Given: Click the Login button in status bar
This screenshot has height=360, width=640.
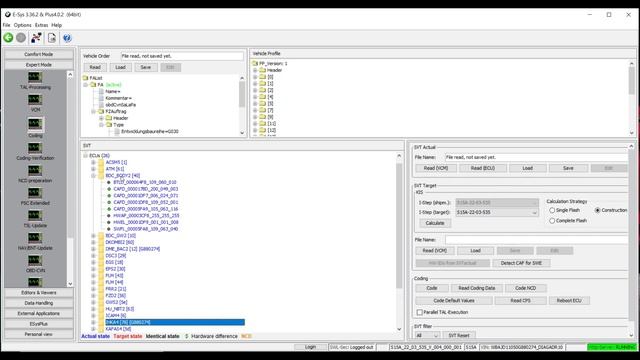Looking at the screenshot, I should click(x=310, y=347).
